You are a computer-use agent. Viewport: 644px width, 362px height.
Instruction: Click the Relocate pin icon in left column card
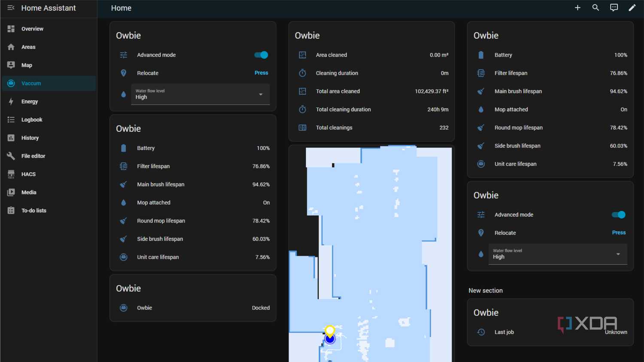click(124, 73)
